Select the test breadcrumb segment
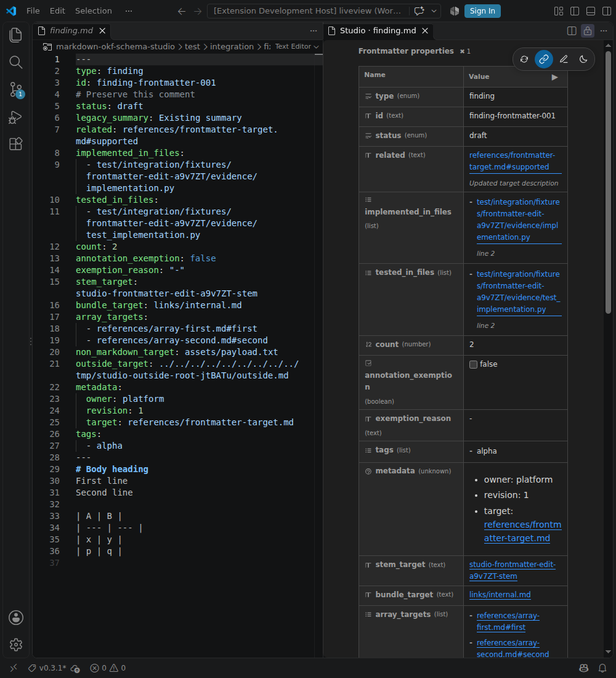 (192, 46)
